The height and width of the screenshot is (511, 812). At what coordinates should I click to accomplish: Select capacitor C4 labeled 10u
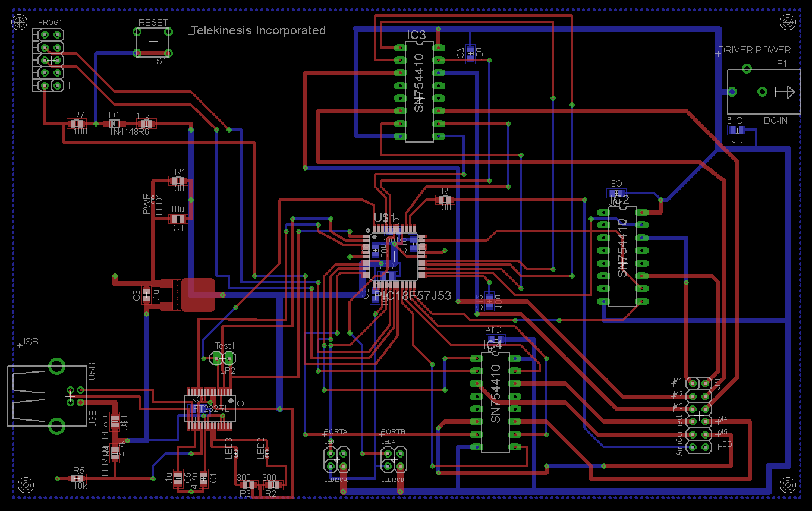point(178,219)
